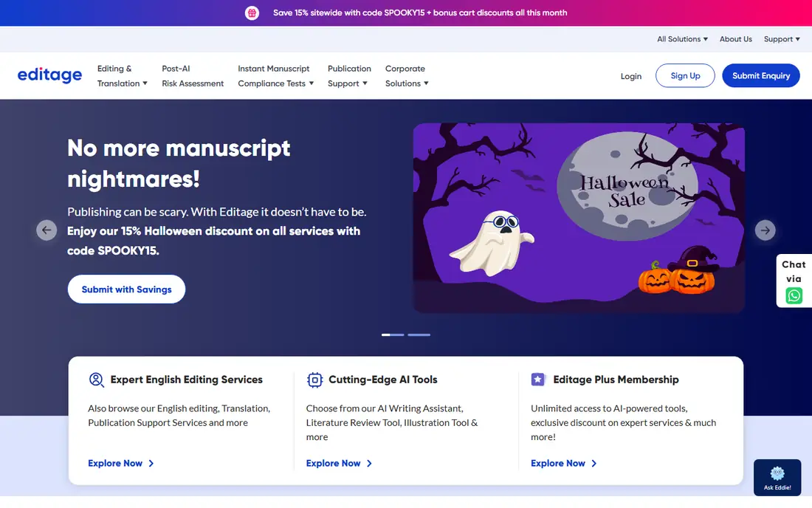Viewport: 812px width, 508px height.
Task: Click No more manuscript nightmares! headline
Action: [179, 164]
